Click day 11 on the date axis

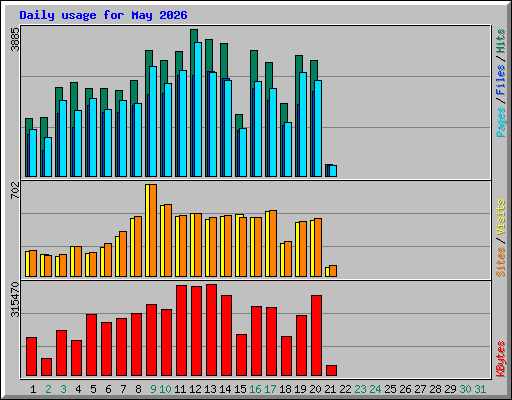click(180, 389)
